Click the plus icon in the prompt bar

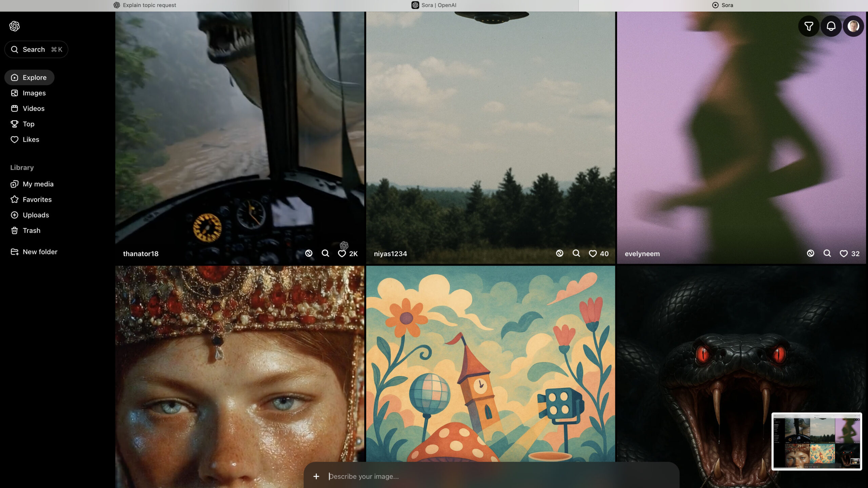coord(316,476)
